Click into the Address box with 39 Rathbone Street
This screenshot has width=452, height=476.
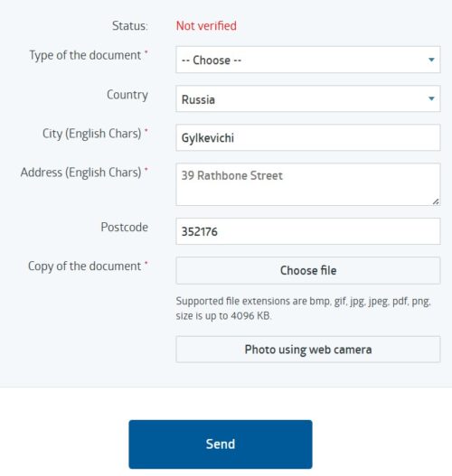coord(307,184)
